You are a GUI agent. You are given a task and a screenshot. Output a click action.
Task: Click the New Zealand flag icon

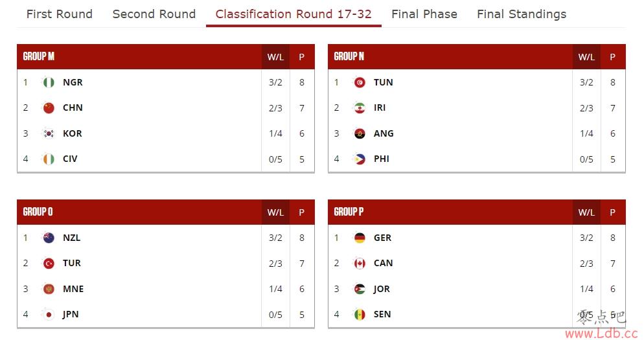click(49, 238)
